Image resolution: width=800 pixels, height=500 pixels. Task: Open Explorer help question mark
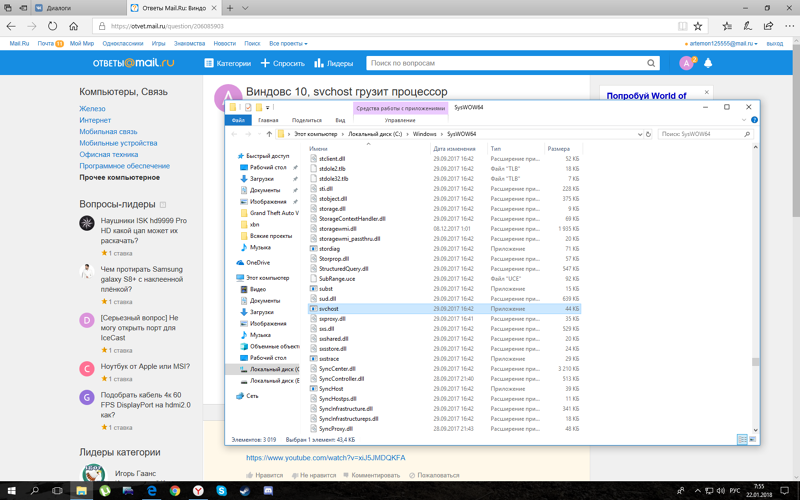(x=754, y=120)
